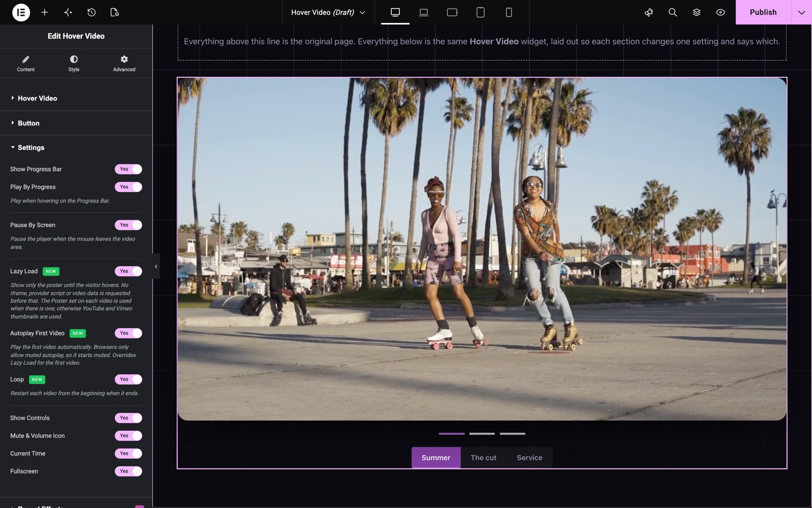Screen dimensions: 812x508
Task: Toggle Play By Progress switch
Action: [x=128, y=187]
